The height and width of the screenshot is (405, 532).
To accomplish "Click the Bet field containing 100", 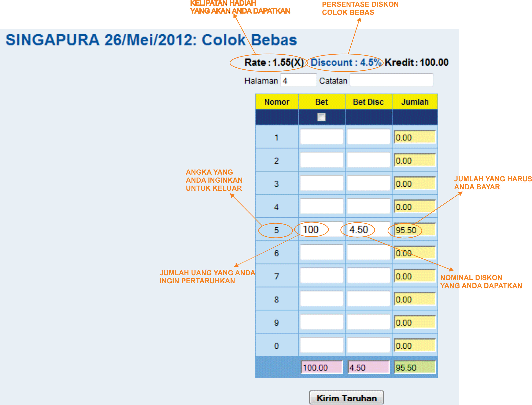I will tap(322, 230).
